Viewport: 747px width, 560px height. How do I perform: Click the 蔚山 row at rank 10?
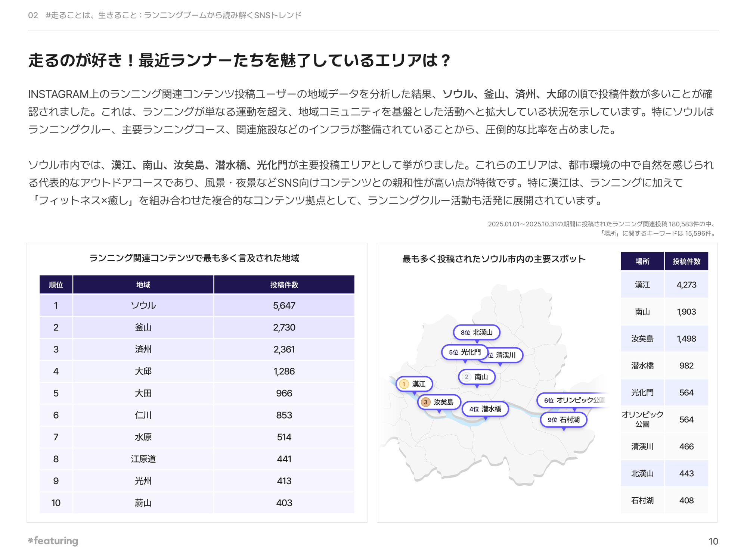(143, 503)
